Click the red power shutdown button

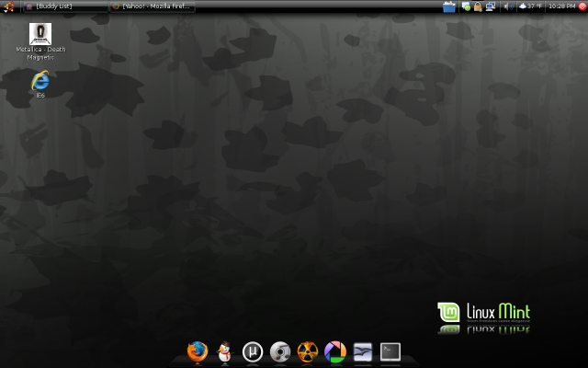coord(582,6)
